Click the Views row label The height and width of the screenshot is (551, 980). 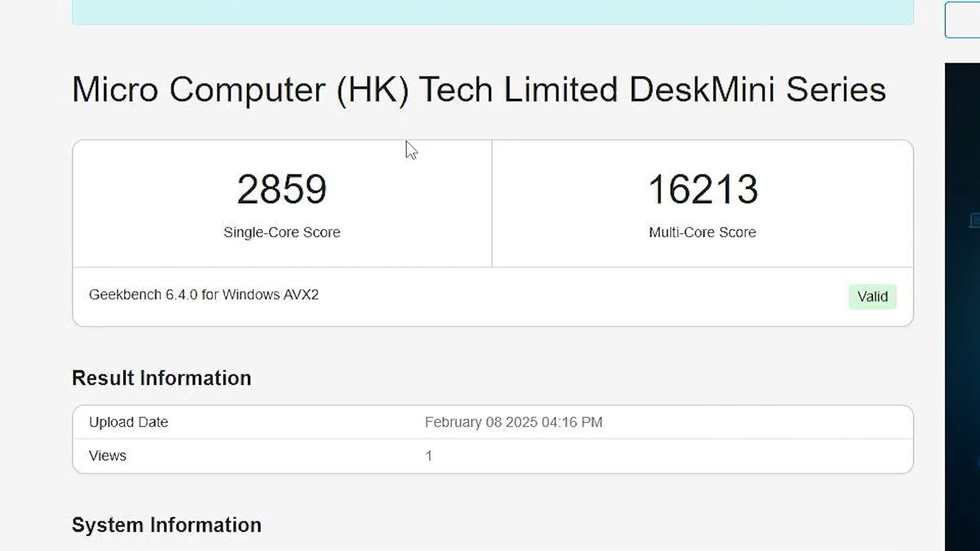[x=107, y=456]
